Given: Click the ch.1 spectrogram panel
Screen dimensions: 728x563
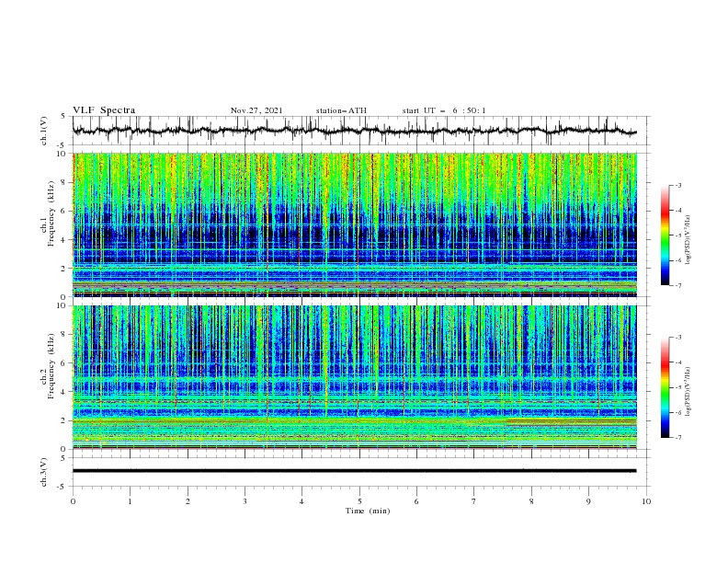Looking at the screenshot, I should (355, 224).
